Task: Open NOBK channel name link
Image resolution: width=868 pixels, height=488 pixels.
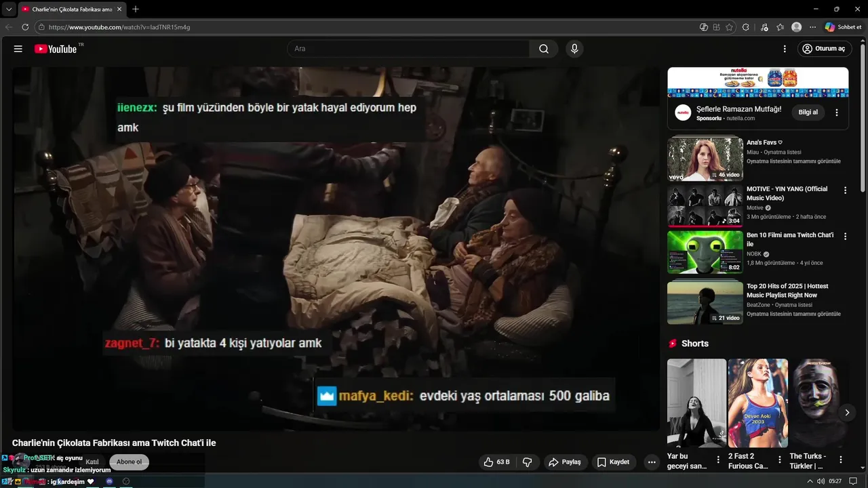Action: [754, 254]
